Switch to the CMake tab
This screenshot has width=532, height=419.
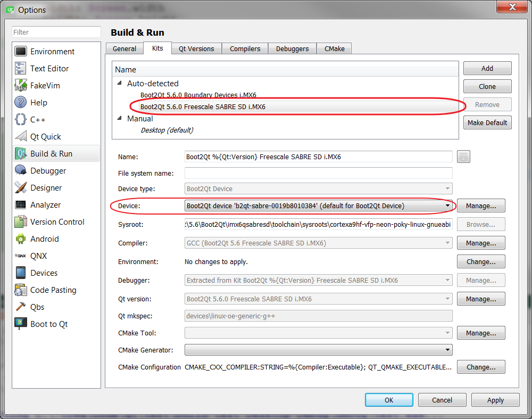point(334,48)
